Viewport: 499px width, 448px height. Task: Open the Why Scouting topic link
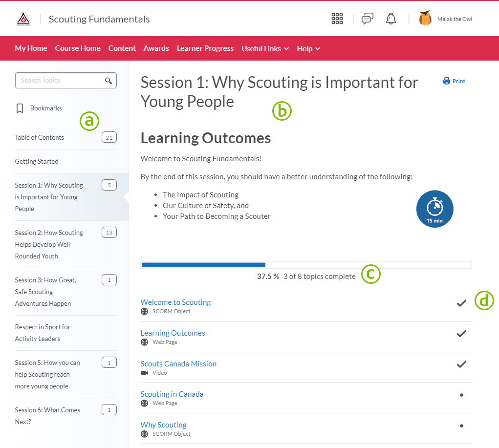163,425
